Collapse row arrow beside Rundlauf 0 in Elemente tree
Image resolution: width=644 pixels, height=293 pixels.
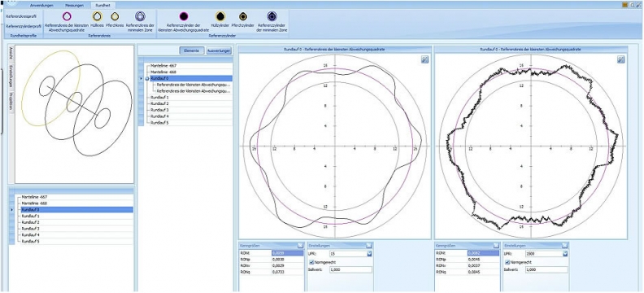141,78
